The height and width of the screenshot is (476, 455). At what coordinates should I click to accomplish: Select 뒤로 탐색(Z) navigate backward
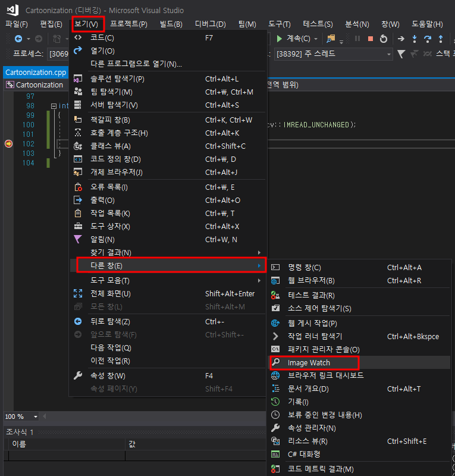[168, 321]
